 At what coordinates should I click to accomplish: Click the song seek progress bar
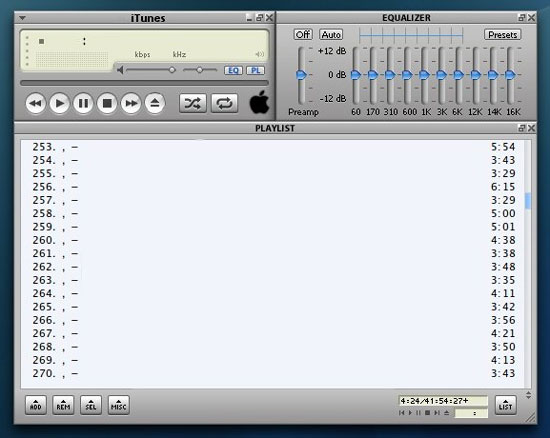click(145, 83)
